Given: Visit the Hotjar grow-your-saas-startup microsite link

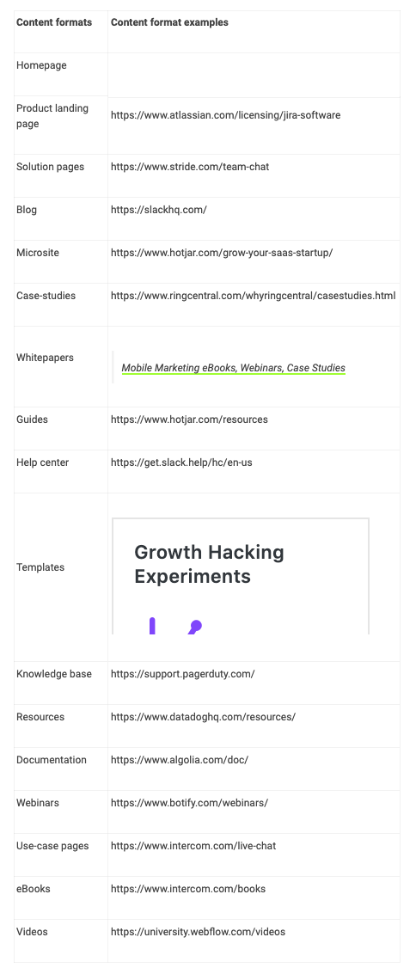Looking at the screenshot, I should click(222, 253).
